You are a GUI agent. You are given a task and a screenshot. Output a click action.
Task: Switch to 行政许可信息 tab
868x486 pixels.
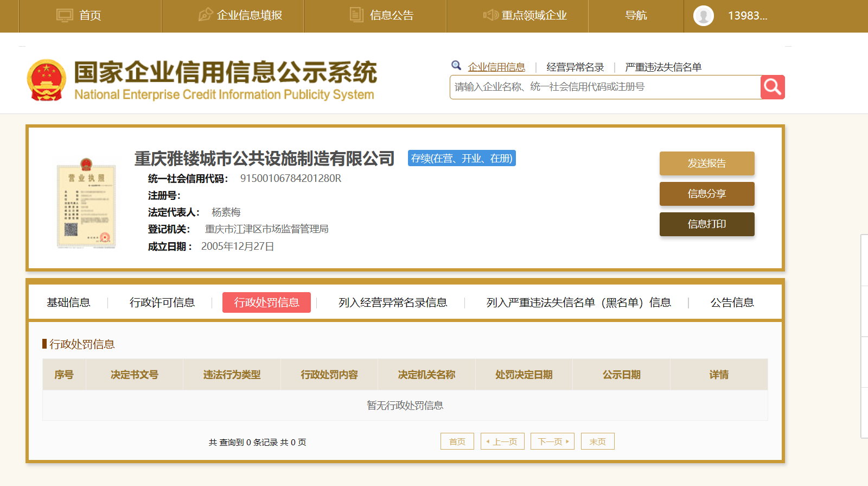162,302
